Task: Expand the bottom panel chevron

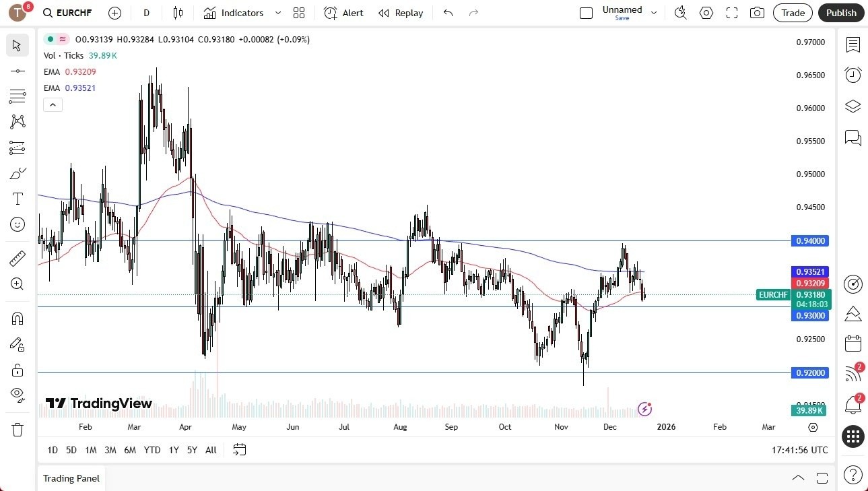Action: pos(798,478)
